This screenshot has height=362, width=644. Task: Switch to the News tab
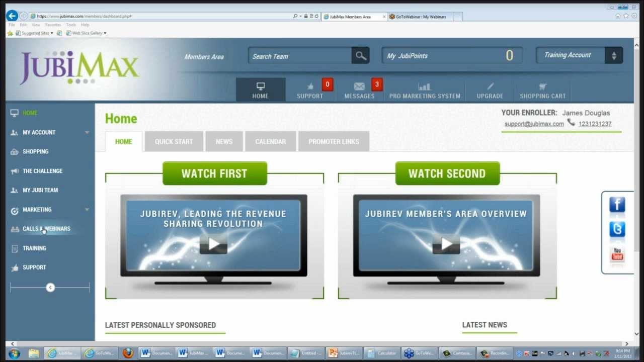(x=224, y=142)
